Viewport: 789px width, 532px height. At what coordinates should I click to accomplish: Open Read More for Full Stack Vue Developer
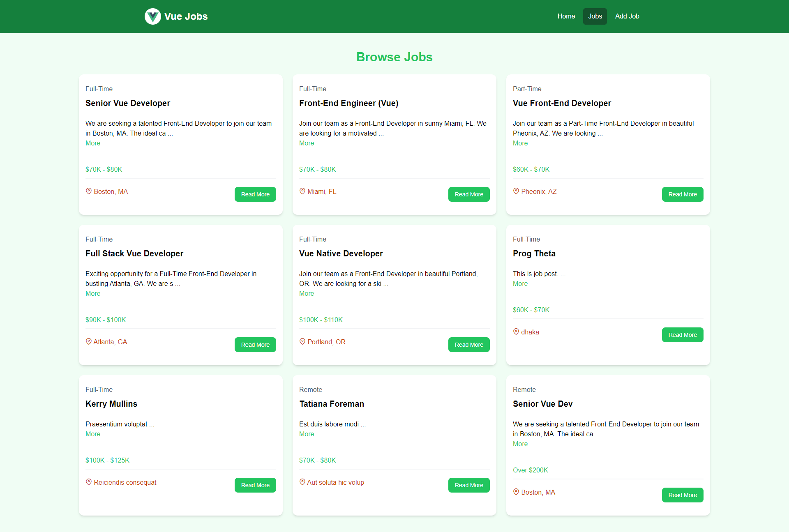click(x=255, y=345)
